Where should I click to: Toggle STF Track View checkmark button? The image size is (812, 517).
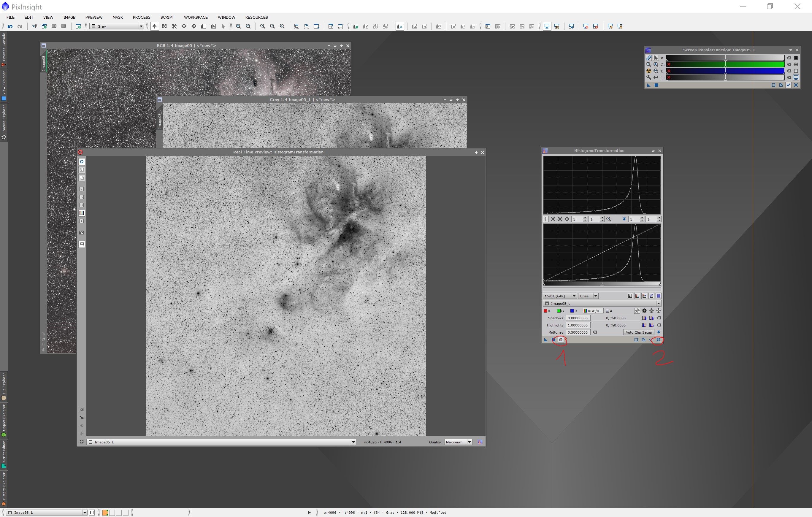(x=788, y=85)
